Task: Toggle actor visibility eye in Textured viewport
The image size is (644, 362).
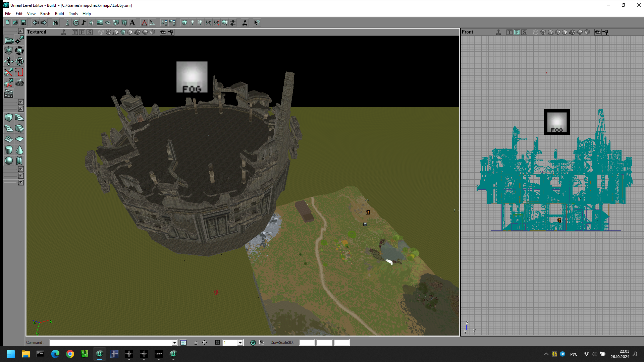Action: [163, 32]
